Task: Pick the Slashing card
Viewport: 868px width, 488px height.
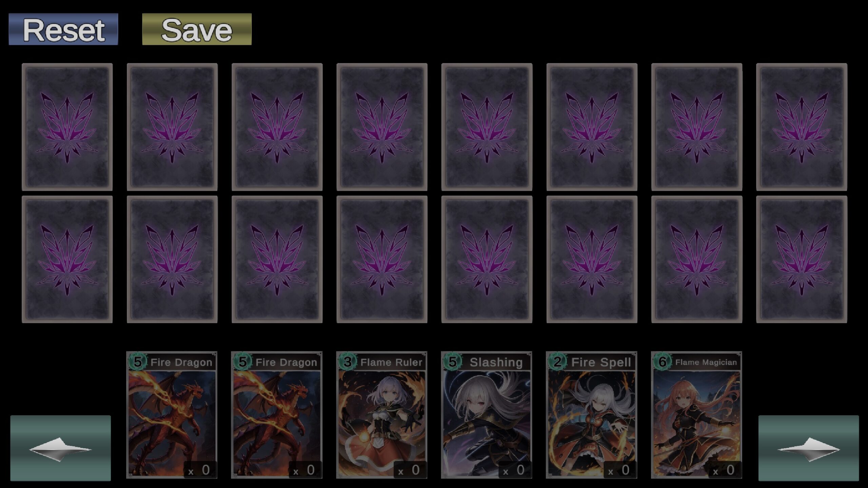Action: pyautogui.click(x=487, y=415)
